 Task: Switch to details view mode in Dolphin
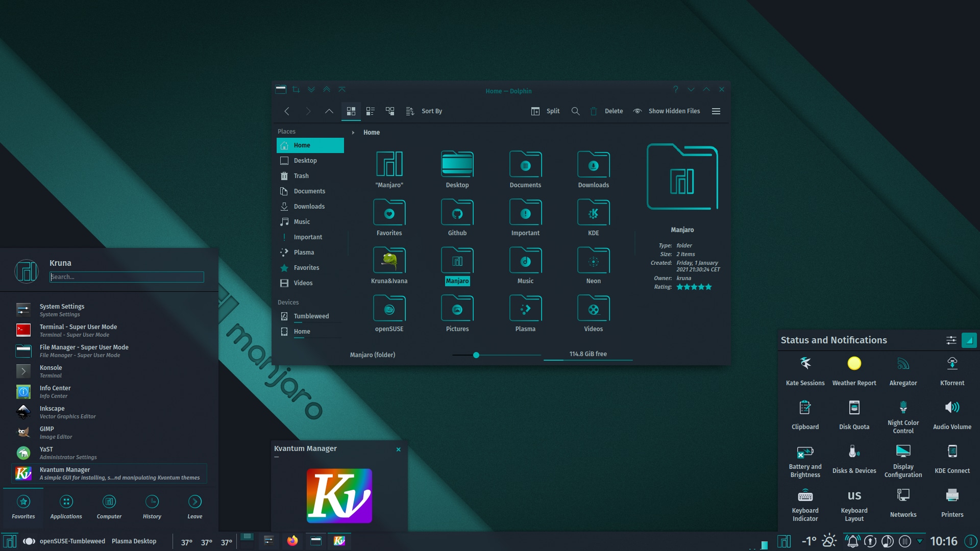coord(390,111)
